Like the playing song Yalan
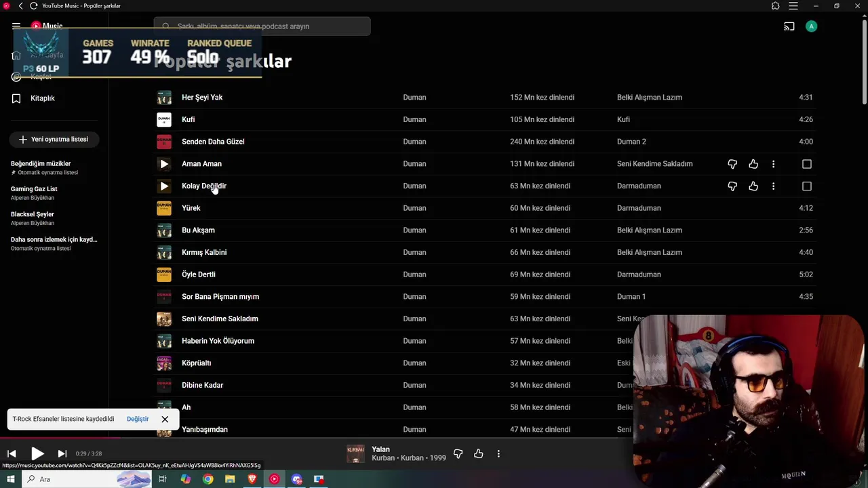The image size is (868, 488). tap(479, 453)
